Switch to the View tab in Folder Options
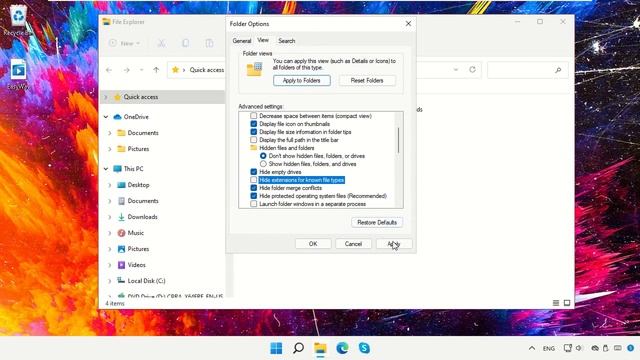Image resolution: width=640 pixels, height=360 pixels. 263,40
